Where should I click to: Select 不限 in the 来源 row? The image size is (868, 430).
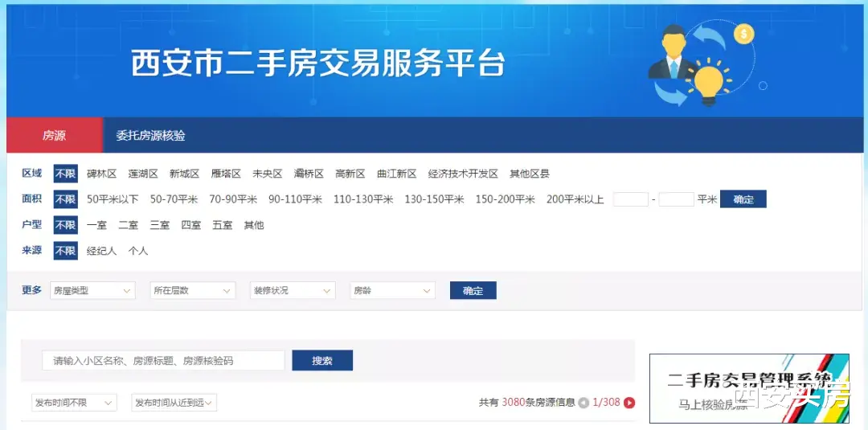click(x=65, y=251)
